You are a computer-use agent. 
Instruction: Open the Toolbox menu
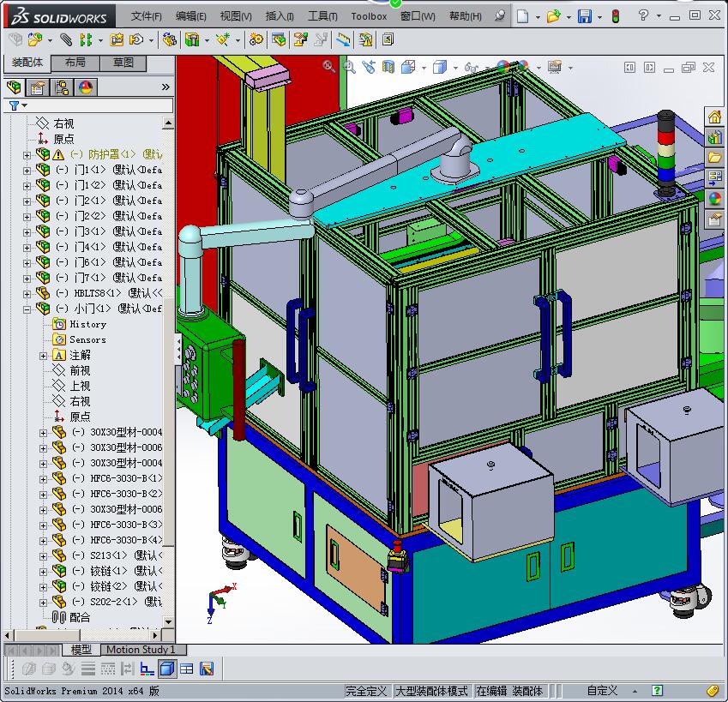coord(369,16)
